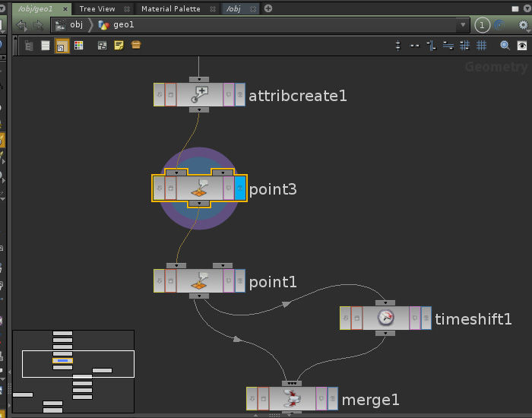Select the point1 node icon
Image resolution: width=532 pixels, height=418 pixels.
(199, 280)
